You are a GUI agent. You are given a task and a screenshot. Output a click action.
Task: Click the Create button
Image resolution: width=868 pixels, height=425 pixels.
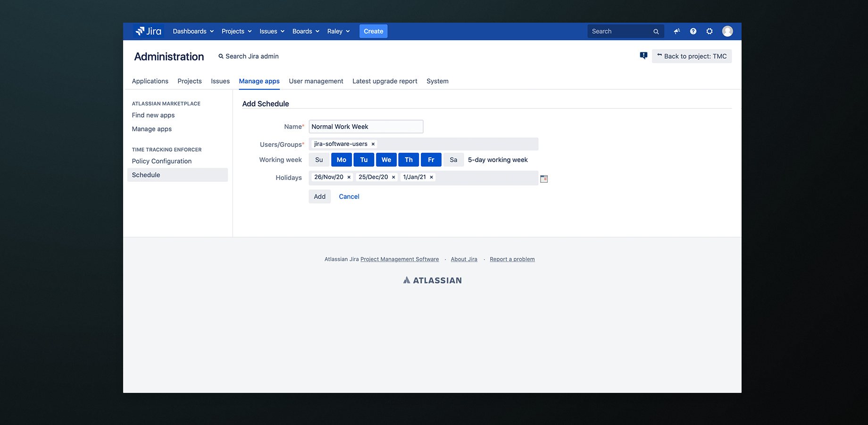pyautogui.click(x=374, y=31)
